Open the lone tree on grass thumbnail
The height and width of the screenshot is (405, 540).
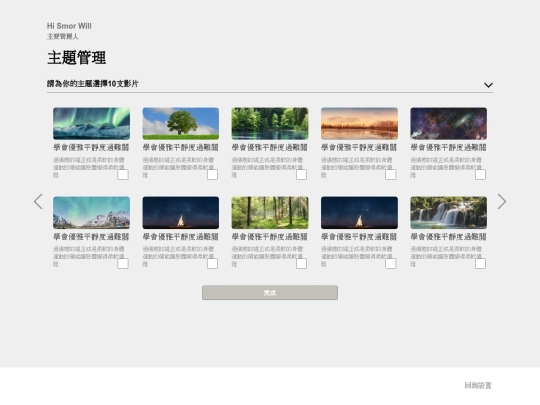181,124
